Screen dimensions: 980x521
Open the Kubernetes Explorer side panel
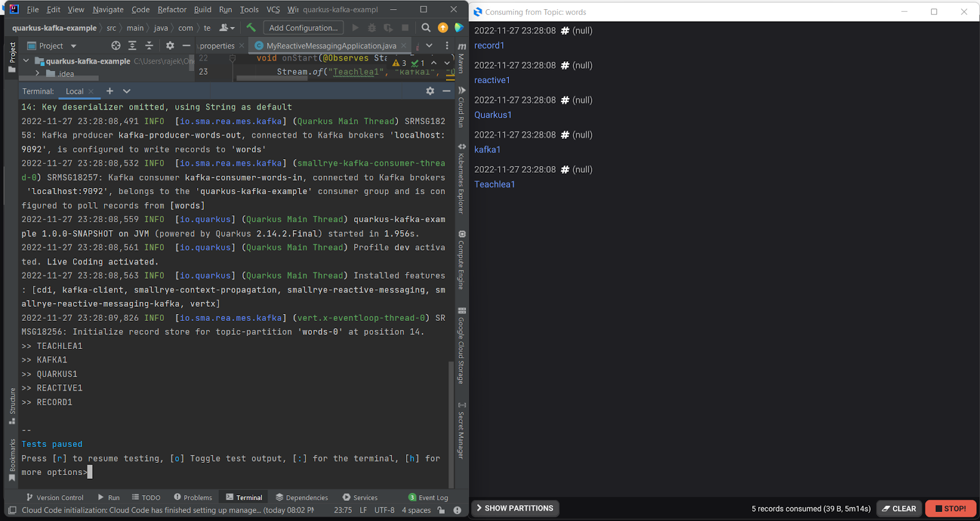click(461, 178)
